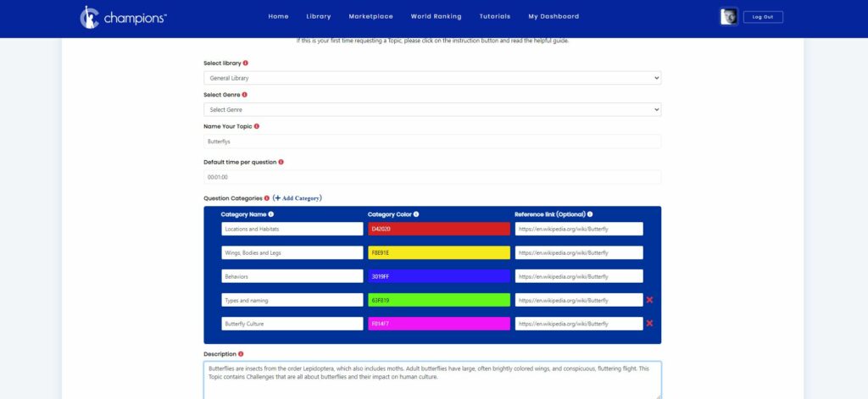Open My Dashboard from navigation

(x=554, y=17)
